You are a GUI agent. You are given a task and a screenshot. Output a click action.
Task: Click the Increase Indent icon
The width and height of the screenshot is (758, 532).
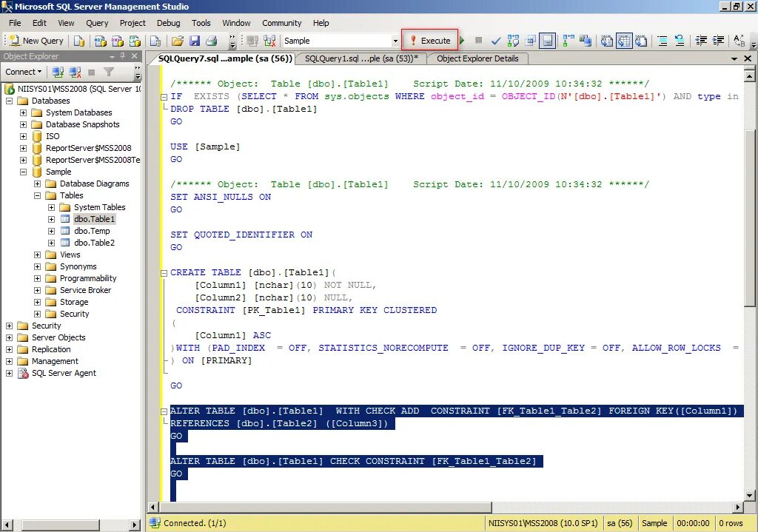click(x=718, y=41)
